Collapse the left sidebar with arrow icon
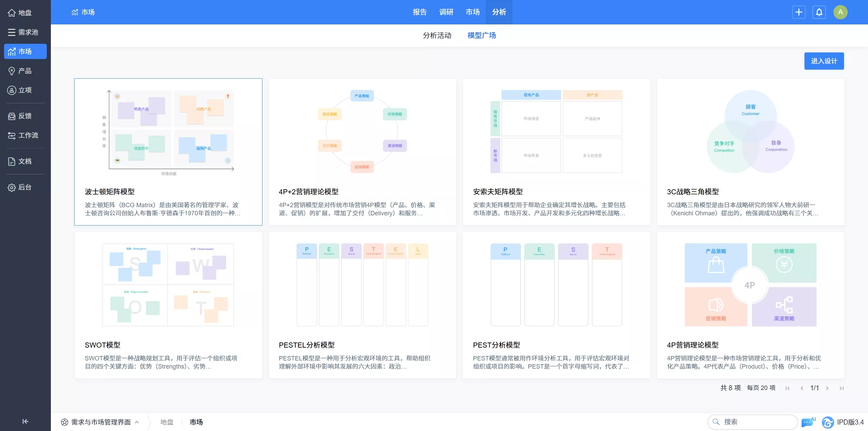 click(25, 421)
